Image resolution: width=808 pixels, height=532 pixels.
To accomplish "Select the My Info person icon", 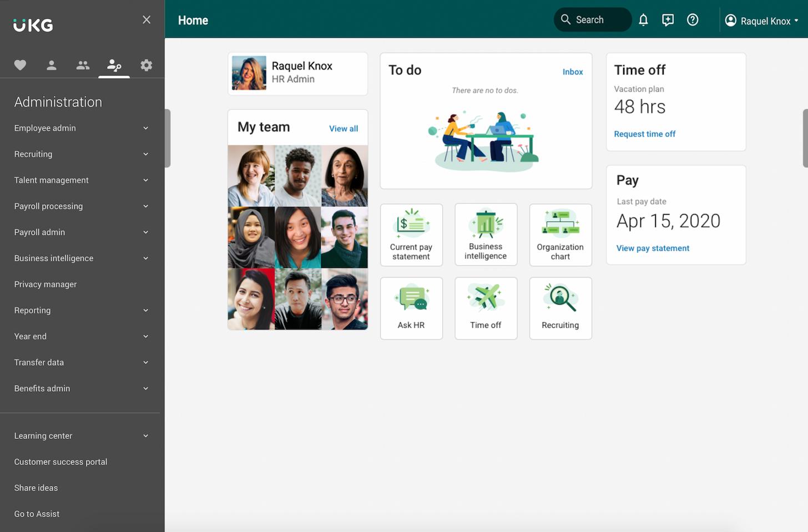I will pyautogui.click(x=51, y=65).
